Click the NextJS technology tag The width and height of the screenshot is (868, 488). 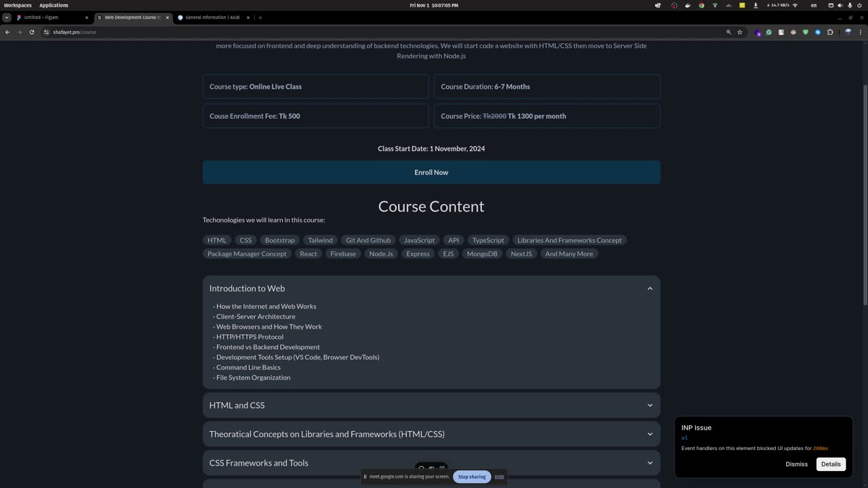(x=521, y=253)
